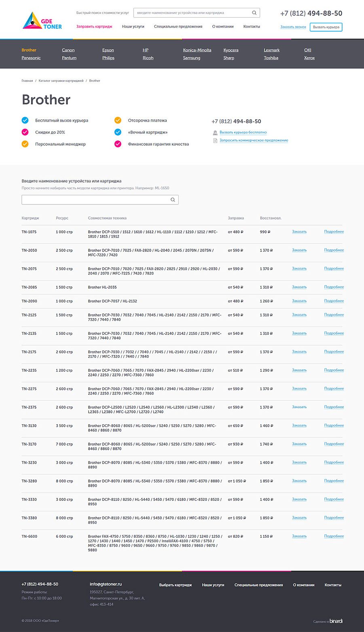Screen dimensions: 364x632
Task: Focus the cartridge name search field
Action: 100,200
